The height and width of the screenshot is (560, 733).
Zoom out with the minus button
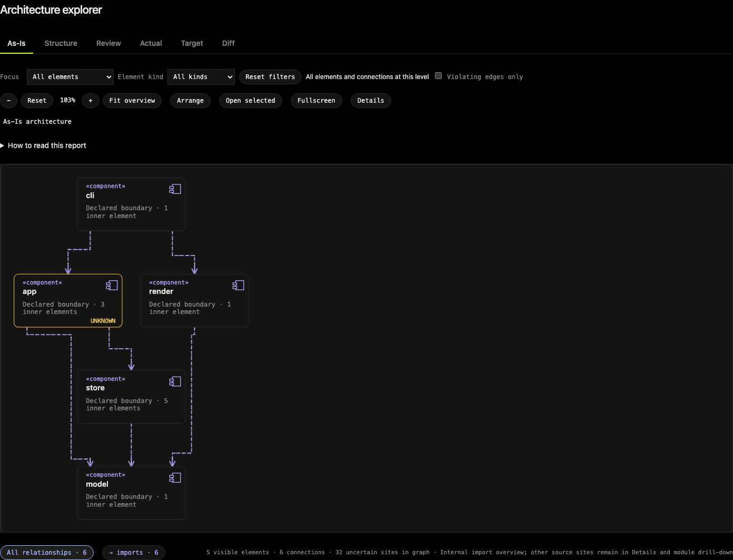8,101
